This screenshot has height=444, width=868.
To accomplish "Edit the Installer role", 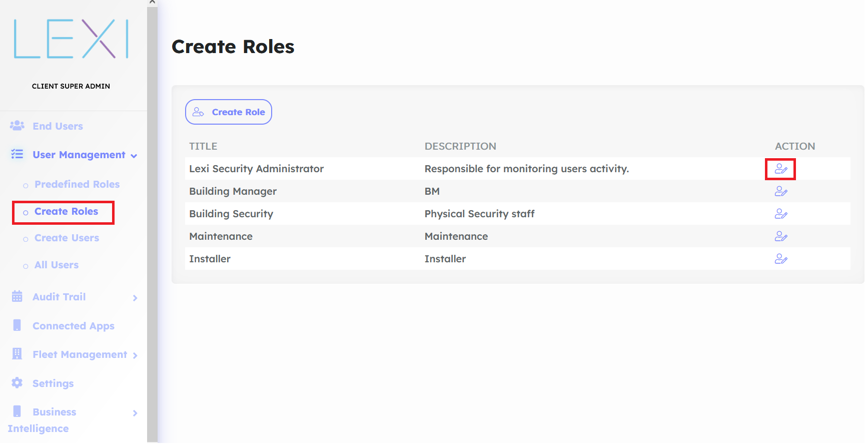I will click(x=780, y=259).
